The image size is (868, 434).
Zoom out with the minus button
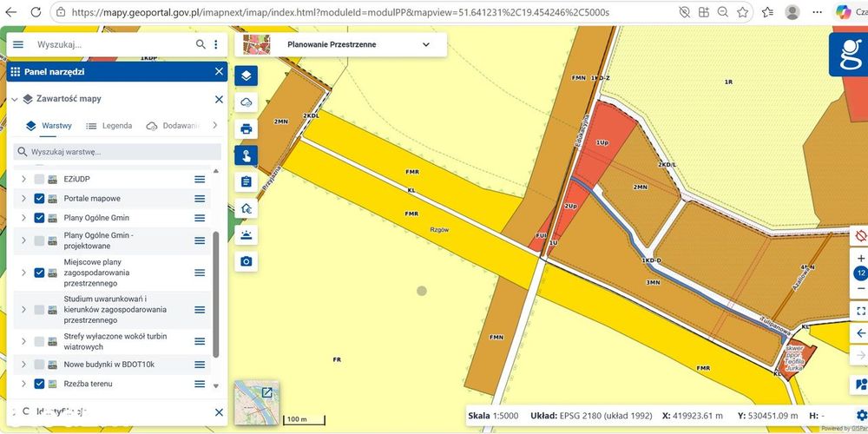(x=860, y=288)
